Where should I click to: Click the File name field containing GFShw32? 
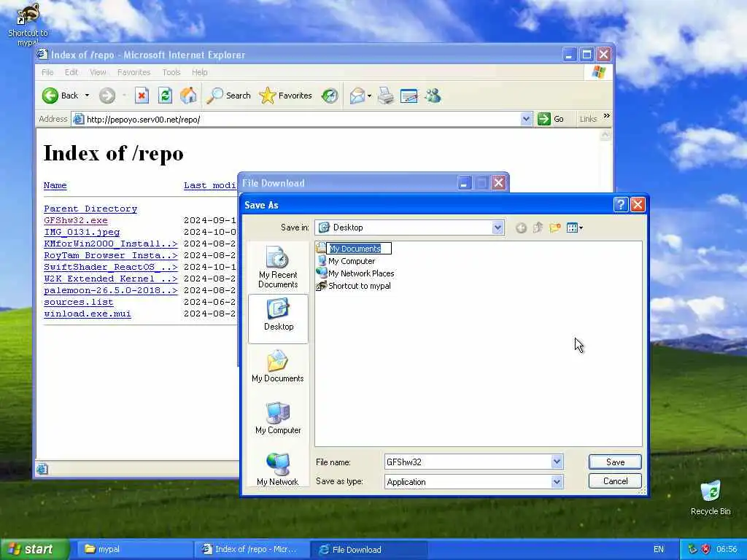(468, 462)
